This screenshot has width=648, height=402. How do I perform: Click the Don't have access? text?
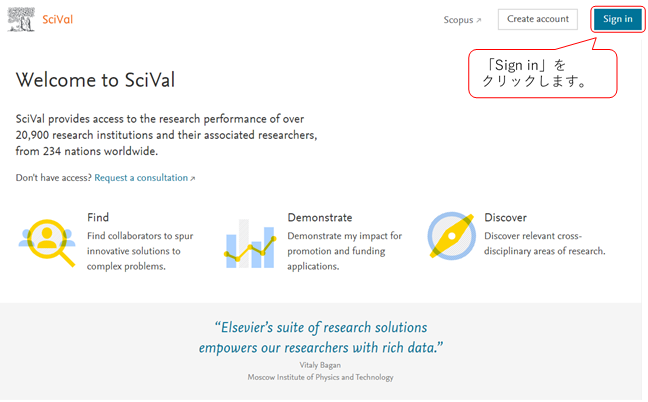tap(54, 178)
